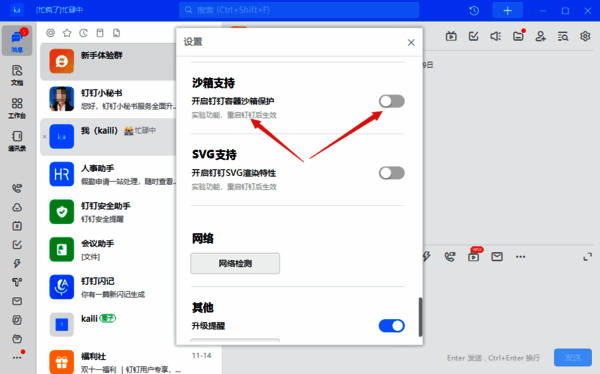This screenshot has width=600, height=374.
Task: Click the HR avatar of 人事助手
Action: [x=62, y=174]
